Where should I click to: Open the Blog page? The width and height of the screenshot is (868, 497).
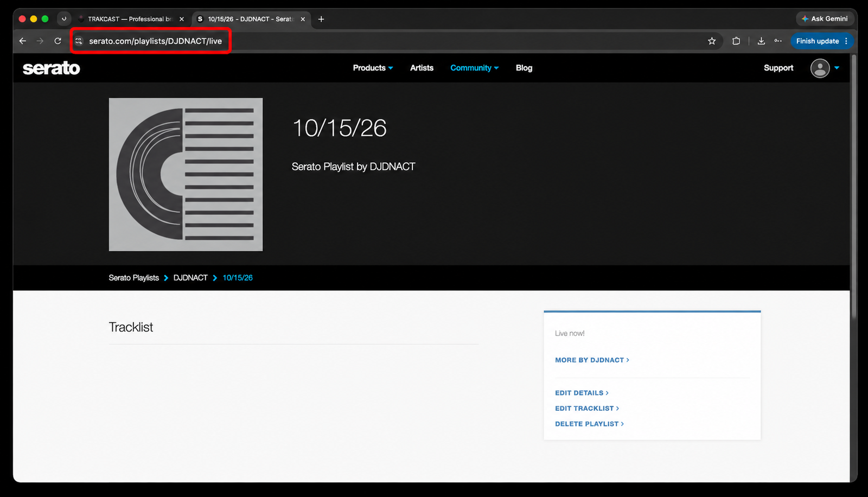tap(524, 68)
